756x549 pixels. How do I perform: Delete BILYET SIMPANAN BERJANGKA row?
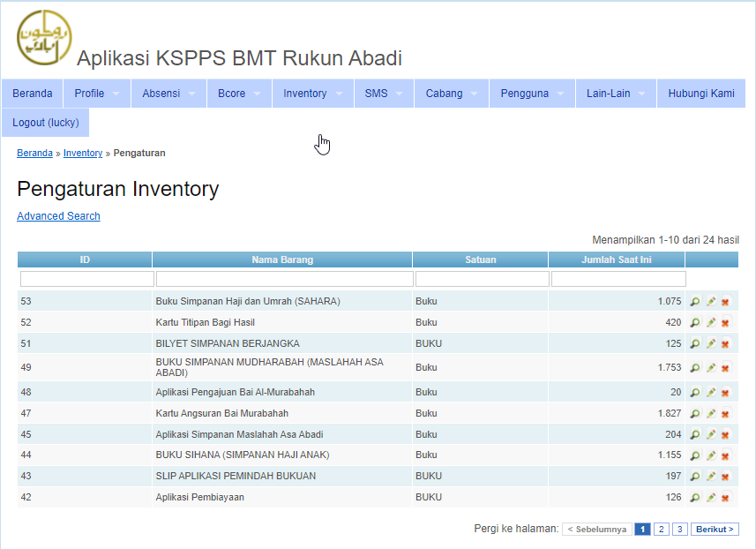tap(725, 343)
